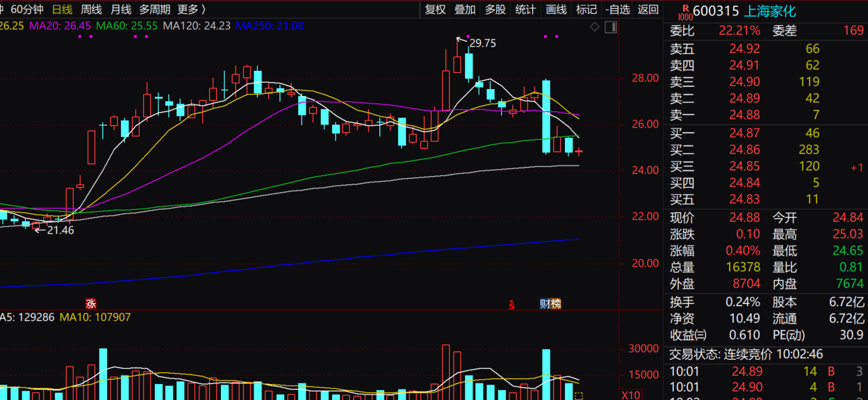Remove stock via -自选 button
Viewport: 868px width, 400px height.
[617, 9]
